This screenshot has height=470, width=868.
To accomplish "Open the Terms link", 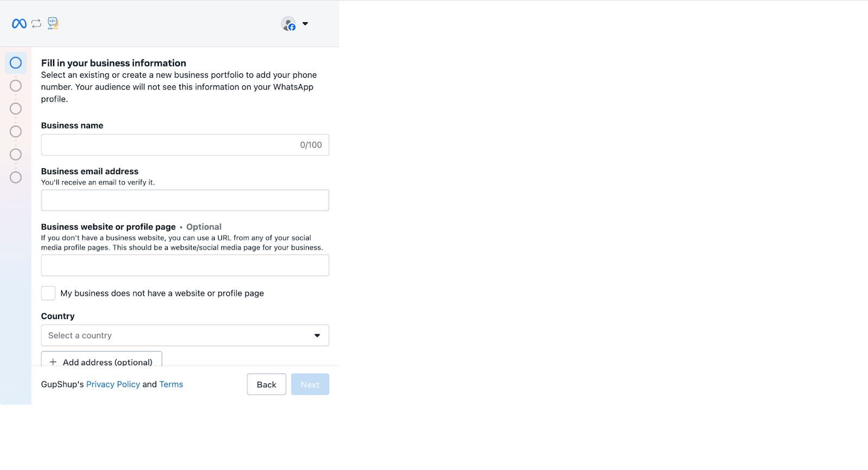I will 171,384.
